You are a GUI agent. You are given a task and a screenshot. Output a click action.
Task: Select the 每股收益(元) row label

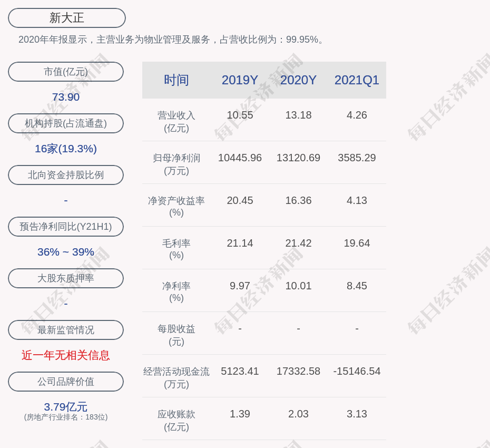point(177,335)
